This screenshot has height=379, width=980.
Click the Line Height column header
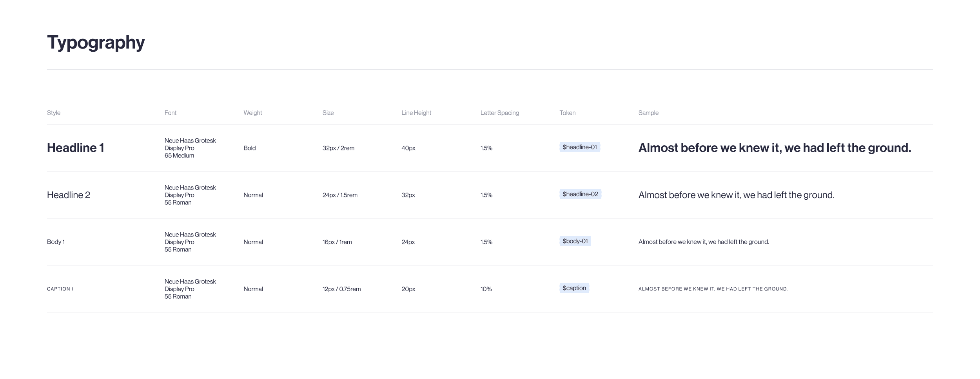coord(416,113)
